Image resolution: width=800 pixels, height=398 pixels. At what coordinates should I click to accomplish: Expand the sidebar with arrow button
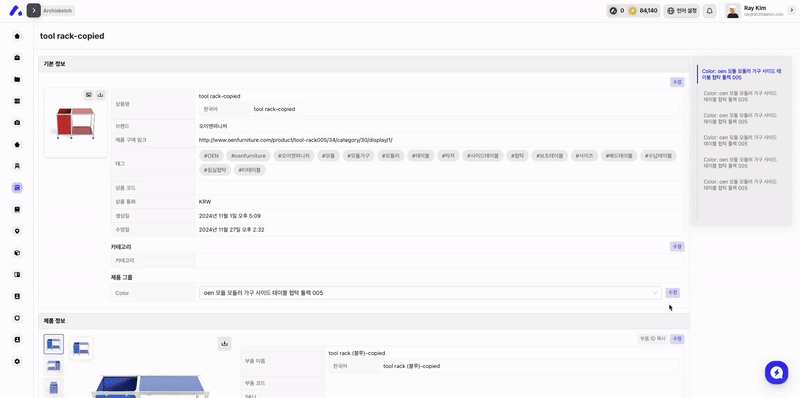34,10
